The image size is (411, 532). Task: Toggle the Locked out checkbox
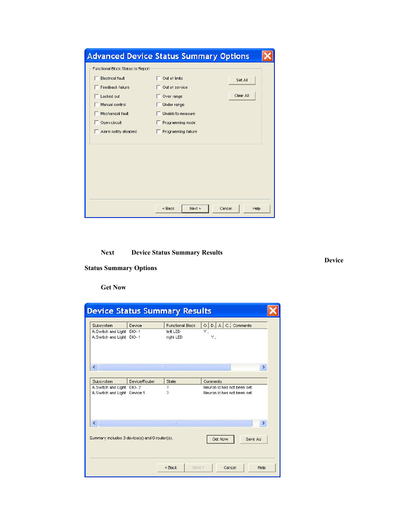[x=97, y=96]
